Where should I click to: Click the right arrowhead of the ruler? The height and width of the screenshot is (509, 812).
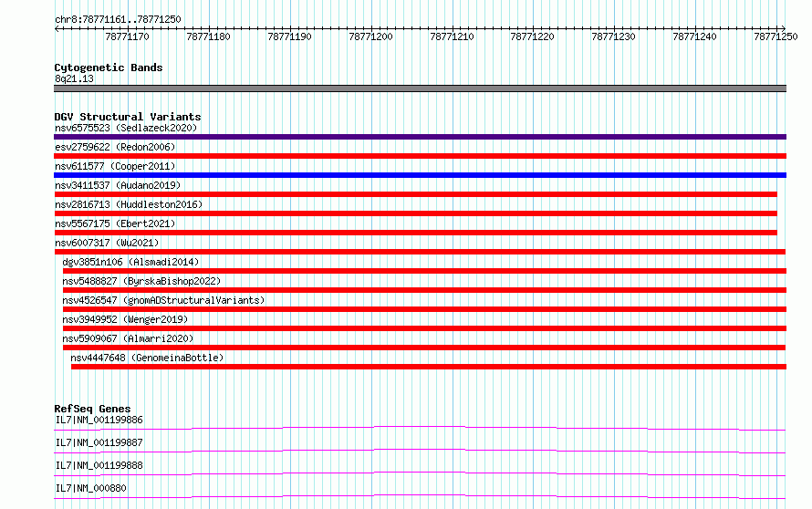[x=784, y=29]
